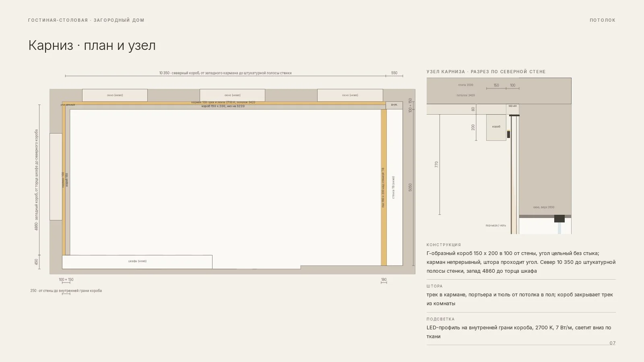The height and width of the screenshot is (362, 644).
Task: Click the 'ПОДСВЕТКА' section heading
Action: [x=441, y=319]
